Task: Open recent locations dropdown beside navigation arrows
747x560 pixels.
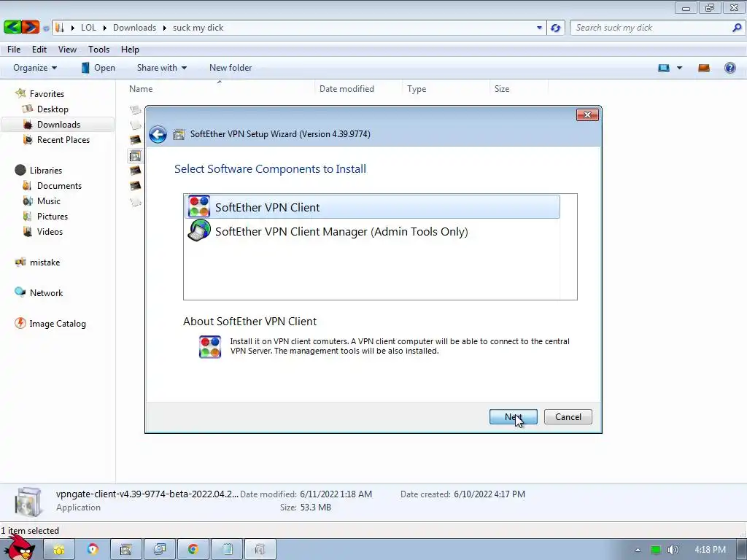Action: point(46,28)
